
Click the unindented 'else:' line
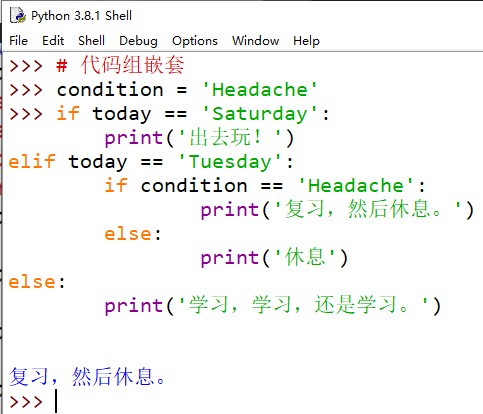pyautogui.click(x=37, y=282)
